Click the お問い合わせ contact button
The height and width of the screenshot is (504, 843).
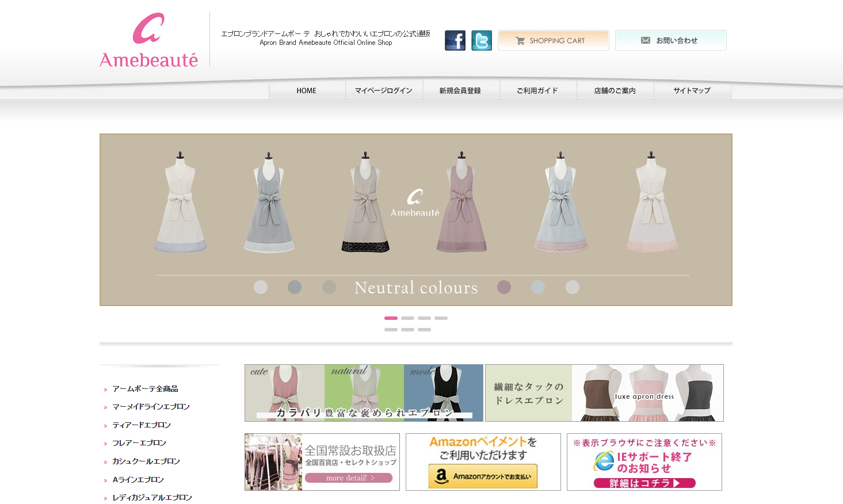coord(671,40)
